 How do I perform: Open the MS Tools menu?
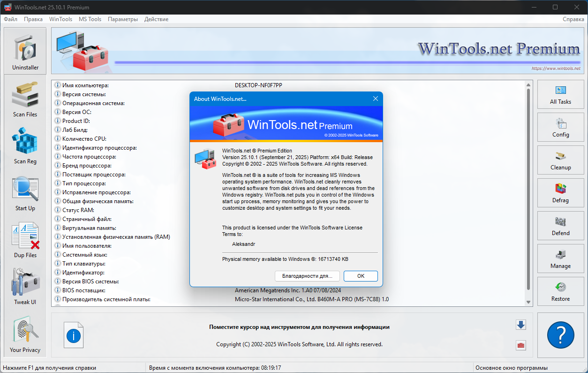90,19
